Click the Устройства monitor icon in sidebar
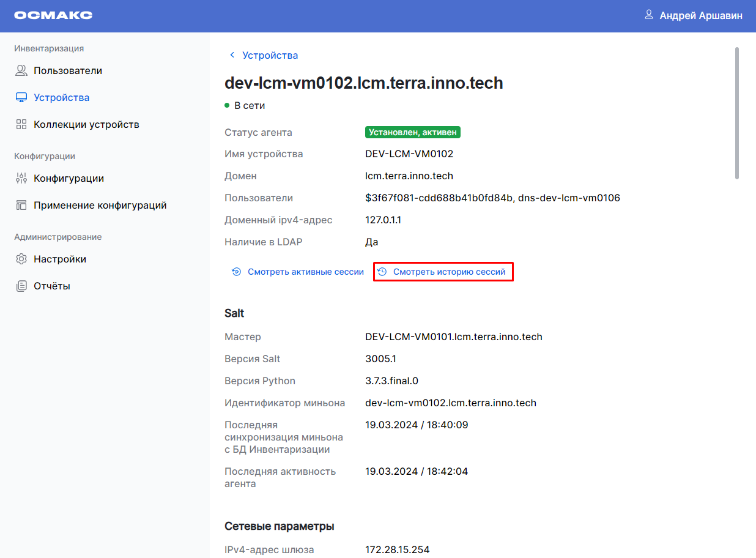The image size is (756, 558). [x=20, y=97]
